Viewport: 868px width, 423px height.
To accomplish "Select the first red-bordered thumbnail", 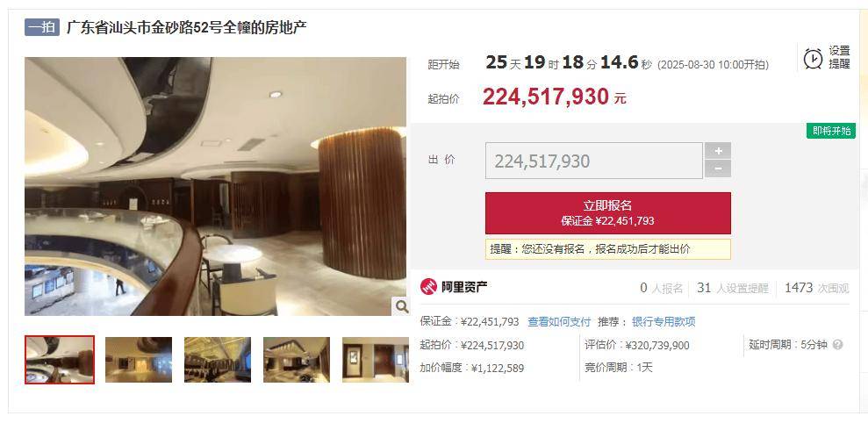I will click(x=60, y=359).
